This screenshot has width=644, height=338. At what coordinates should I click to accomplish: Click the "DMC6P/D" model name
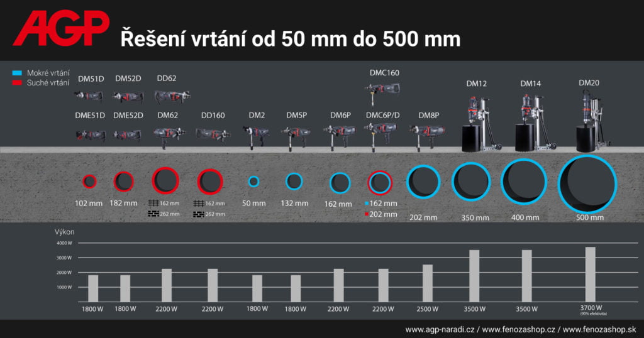tap(382, 116)
